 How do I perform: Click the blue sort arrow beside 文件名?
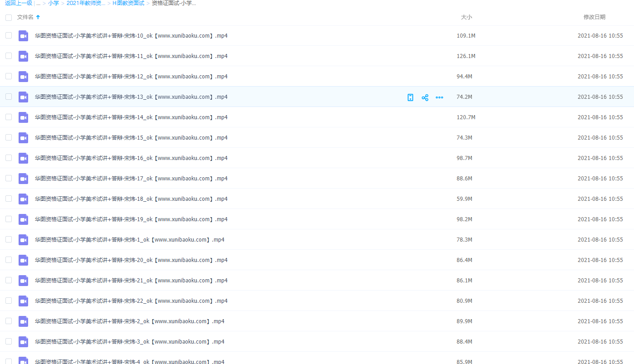coord(38,17)
